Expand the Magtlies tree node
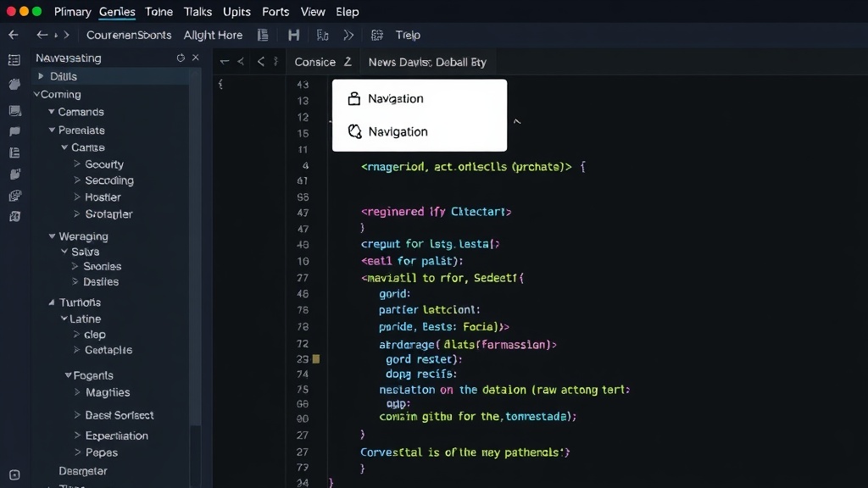Image resolution: width=868 pixels, height=488 pixels. 77,391
